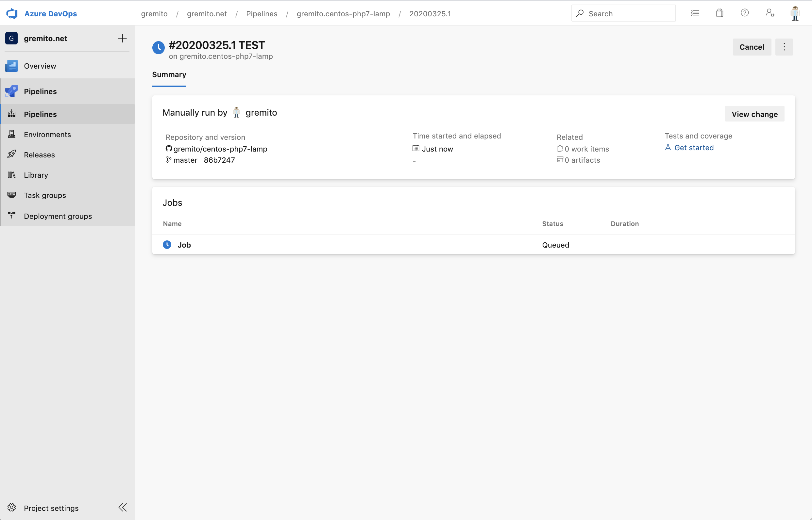Click the Azure DevOps logo icon
812x520 pixels.
coord(12,13)
